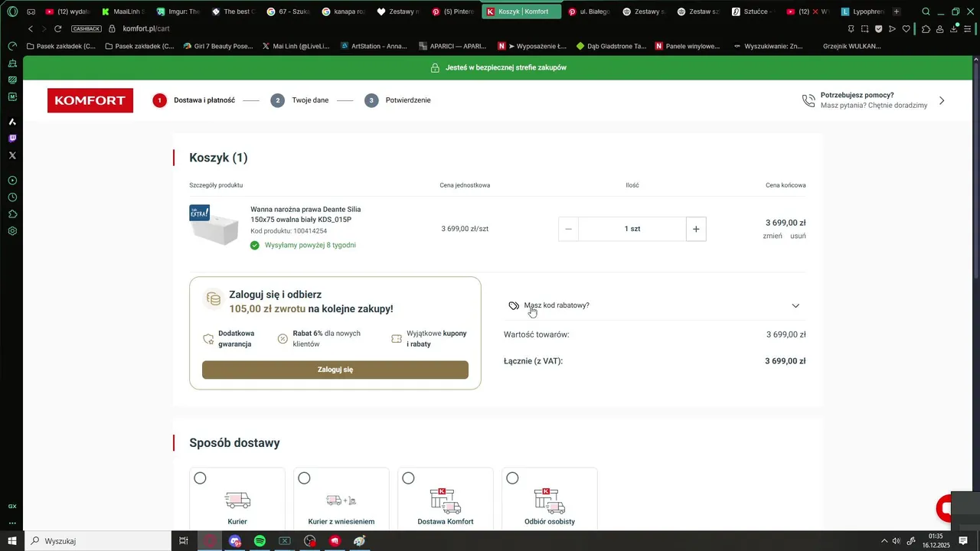Open the notification center icon

pyautogui.click(x=963, y=541)
